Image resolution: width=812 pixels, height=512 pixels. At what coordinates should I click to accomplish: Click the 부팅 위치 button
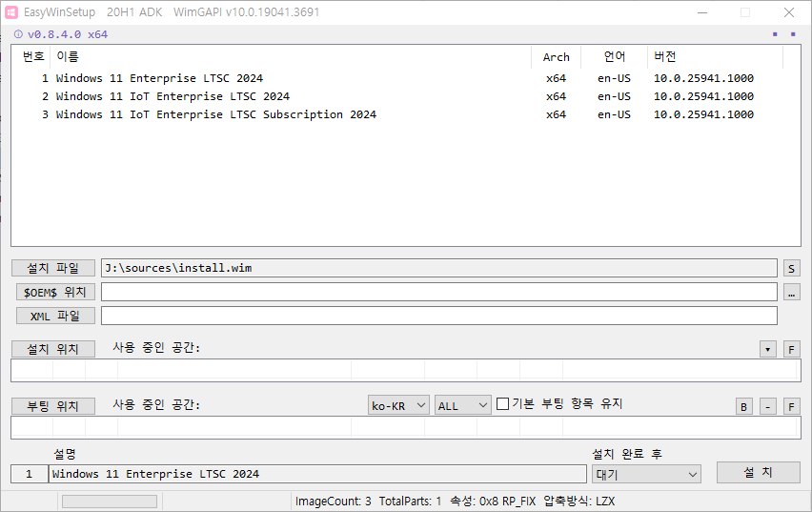pyautogui.click(x=53, y=406)
